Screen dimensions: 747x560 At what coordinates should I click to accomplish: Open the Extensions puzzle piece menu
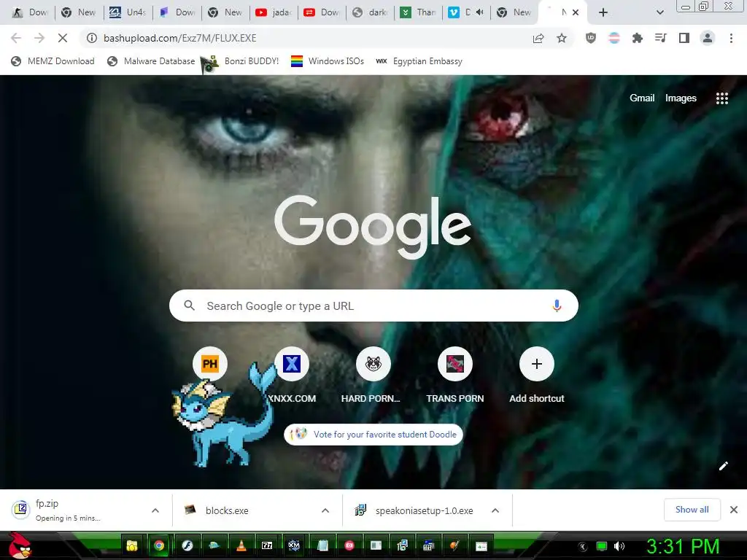click(638, 38)
